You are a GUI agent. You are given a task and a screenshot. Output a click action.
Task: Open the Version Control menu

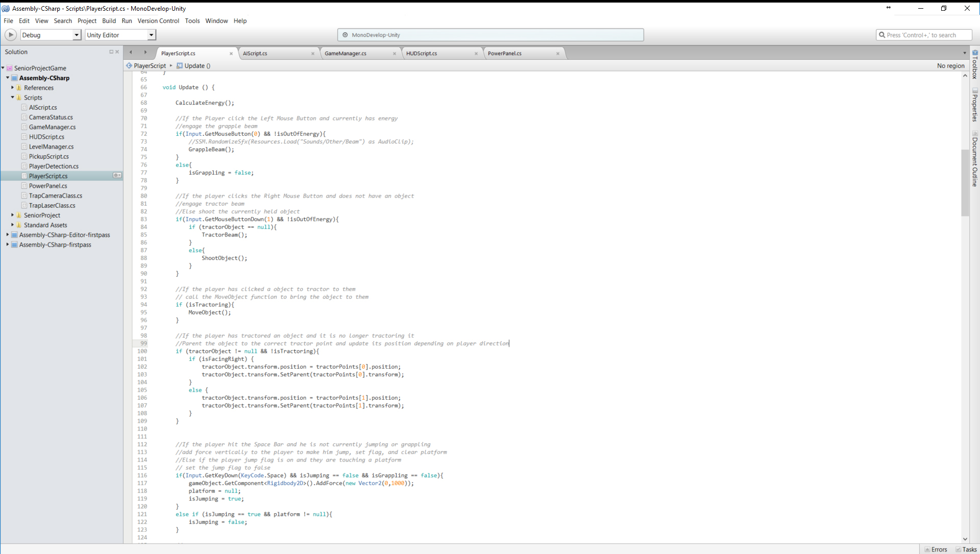click(158, 21)
